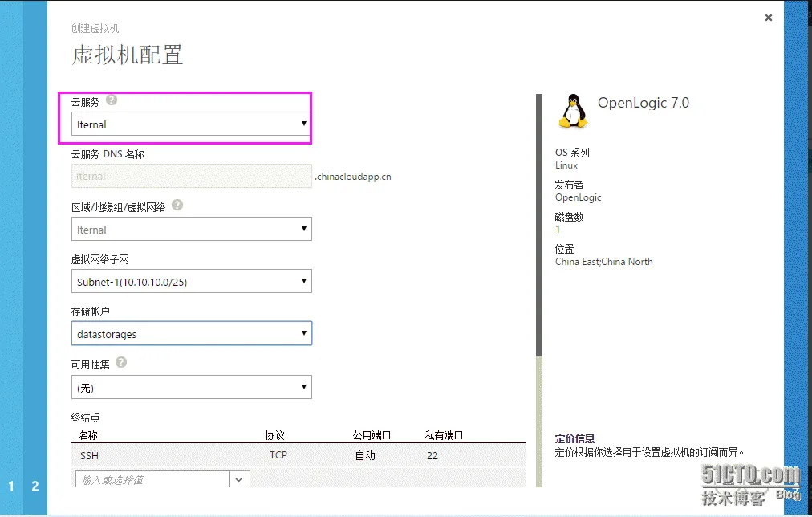The width and height of the screenshot is (812, 517).
Task: Select the private port value 22
Action: pos(432,455)
